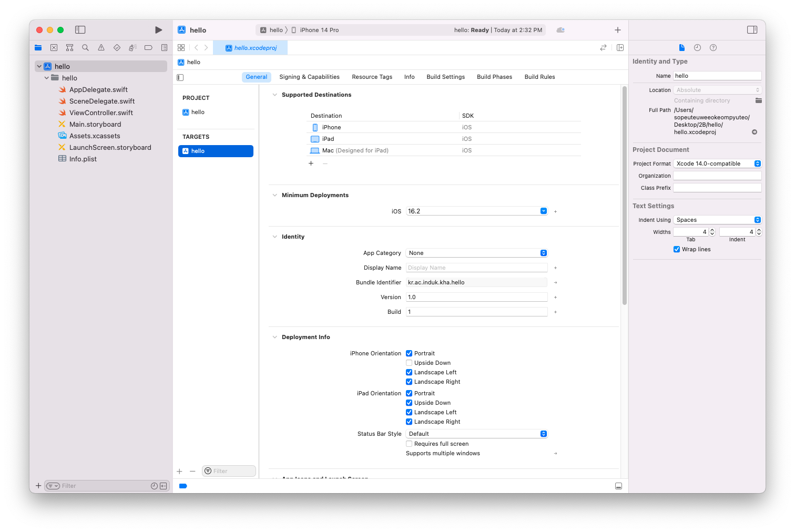
Task: Open the Source Control navigator
Action: (x=54, y=48)
